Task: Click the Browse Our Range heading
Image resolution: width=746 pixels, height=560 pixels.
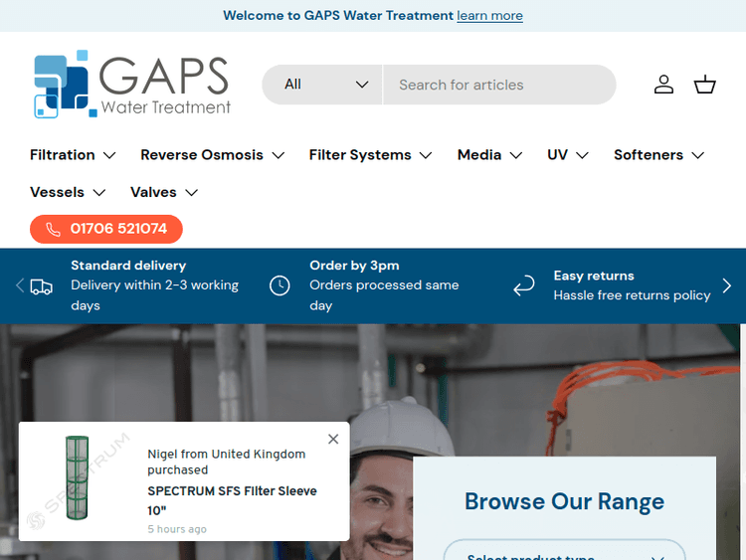Action: click(x=564, y=501)
